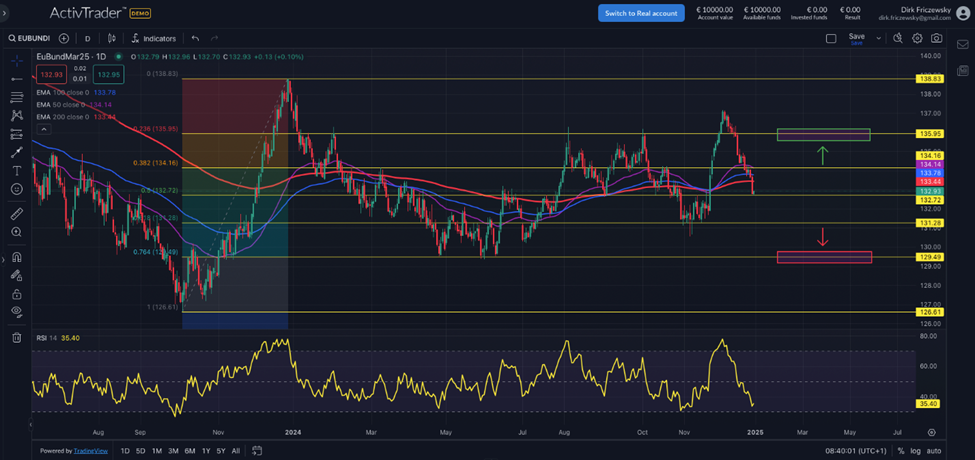
Task: Toggle hide all drawings eye icon
Action: tap(16, 312)
